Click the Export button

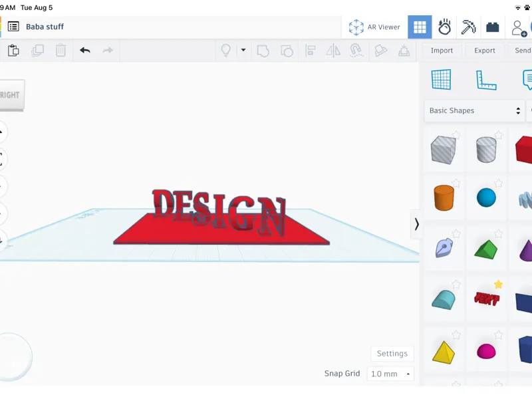coord(485,51)
